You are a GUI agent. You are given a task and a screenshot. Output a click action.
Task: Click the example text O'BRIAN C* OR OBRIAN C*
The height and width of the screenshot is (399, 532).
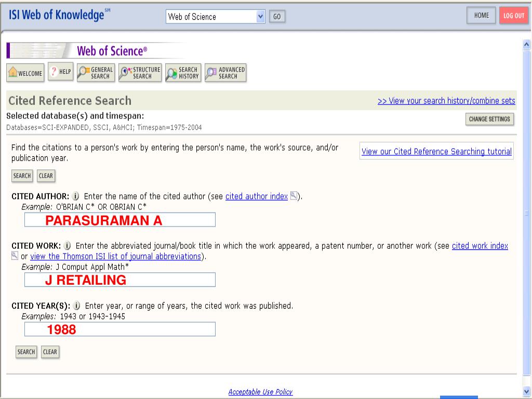pos(101,207)
